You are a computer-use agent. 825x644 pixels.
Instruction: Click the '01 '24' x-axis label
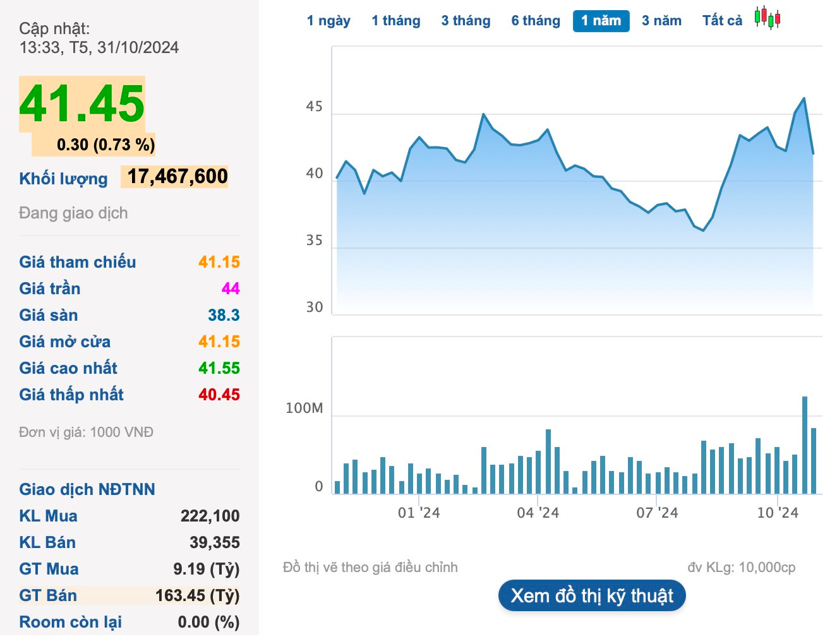(x=419, y=513)
